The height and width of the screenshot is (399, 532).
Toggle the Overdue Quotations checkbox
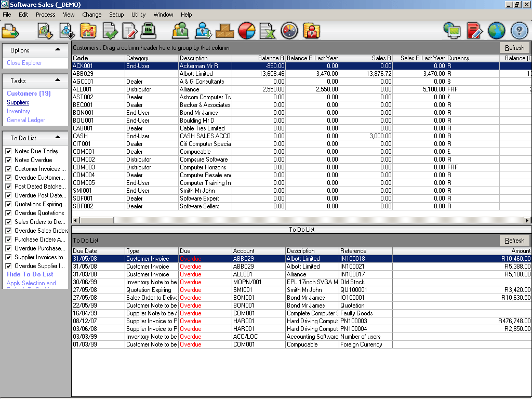pyautogui.click(x=8, y=213)
